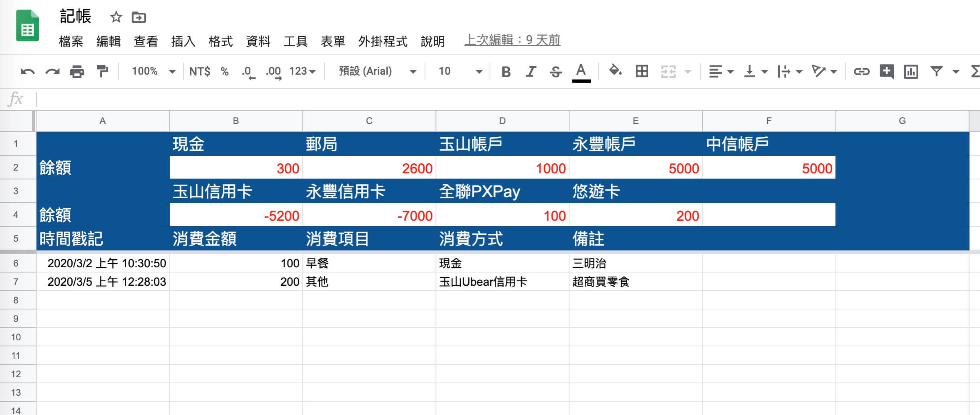Open the 外掛程式 menu
Screen dimensions: 980x415
click(x=383, y=41)
